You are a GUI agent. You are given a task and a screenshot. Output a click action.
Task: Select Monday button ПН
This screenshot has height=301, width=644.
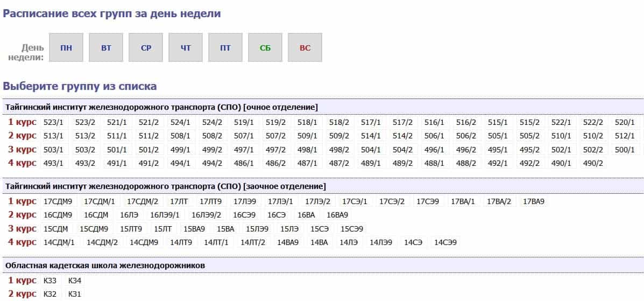[x=66, y=48]
